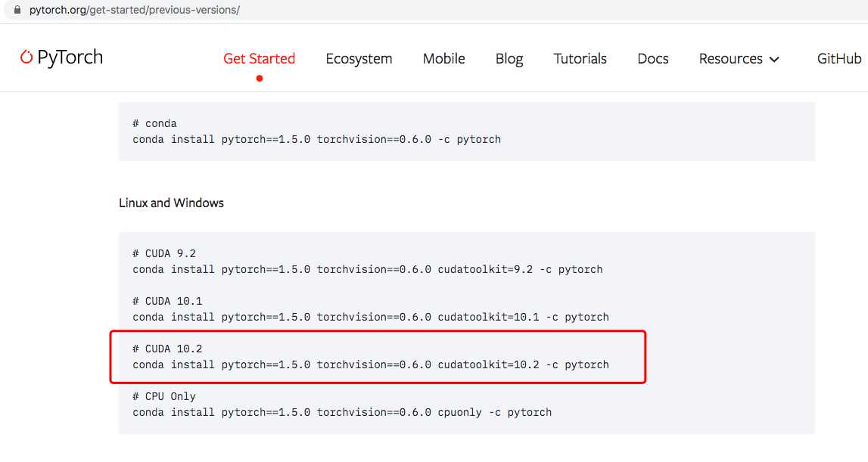The image size is (868, 462).
Task: Click the '# conda' comment line
Action: click(x=154, y=123)
